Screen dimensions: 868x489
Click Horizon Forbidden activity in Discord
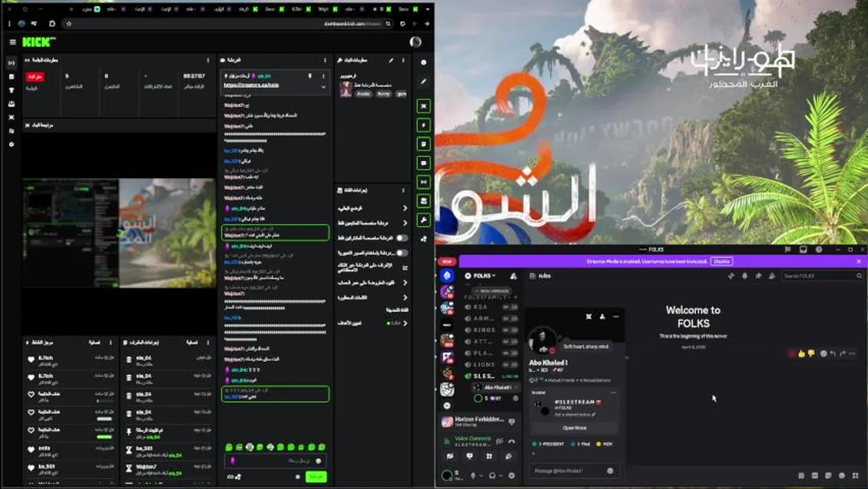coord(479,422)
